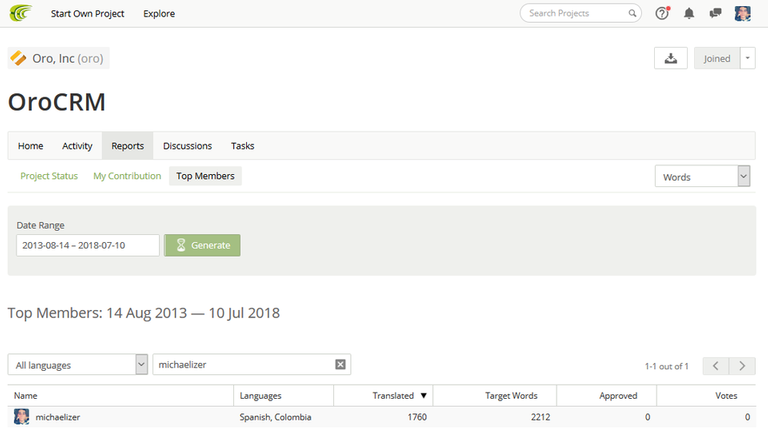The width and height of the screenshot is (768, 438).
Task: Clear the michaelizer search filter
Action: pos(340,364)
